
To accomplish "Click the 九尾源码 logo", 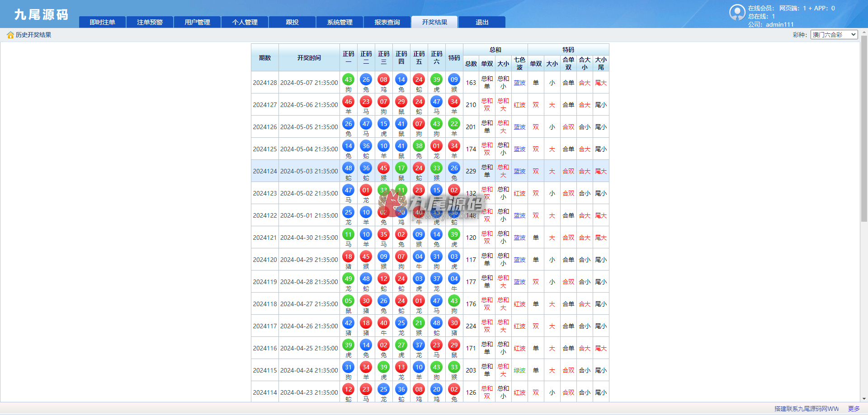I will pos(41,14).
